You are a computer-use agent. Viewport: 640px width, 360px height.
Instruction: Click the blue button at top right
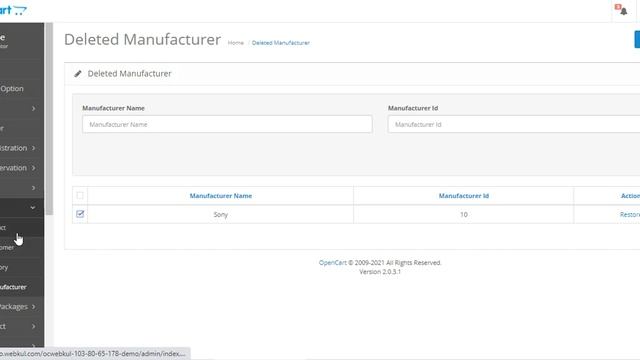click(637, 40)
